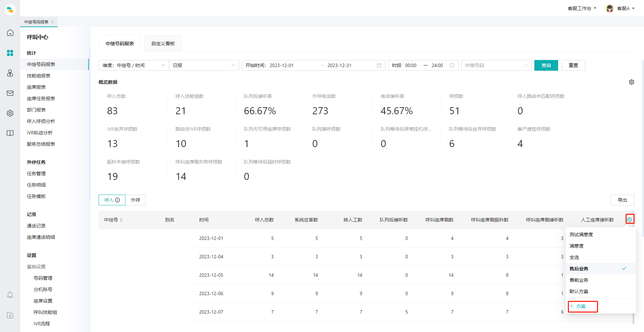Open the mail envelope icon in left rail
The width and height of the screenshot is (644, 332).
pos(10,93)
